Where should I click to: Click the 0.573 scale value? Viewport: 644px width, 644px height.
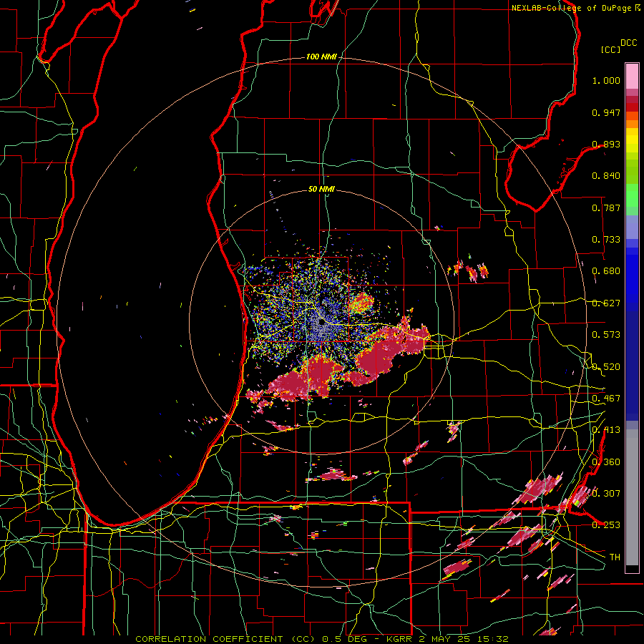coord(606,335)
